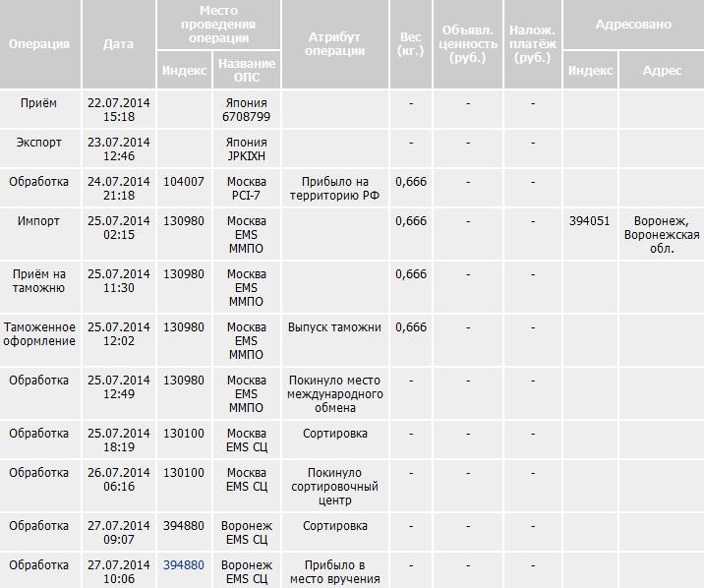Click the Адресовано header cell

pyautogui.click(x=633, y=25)
